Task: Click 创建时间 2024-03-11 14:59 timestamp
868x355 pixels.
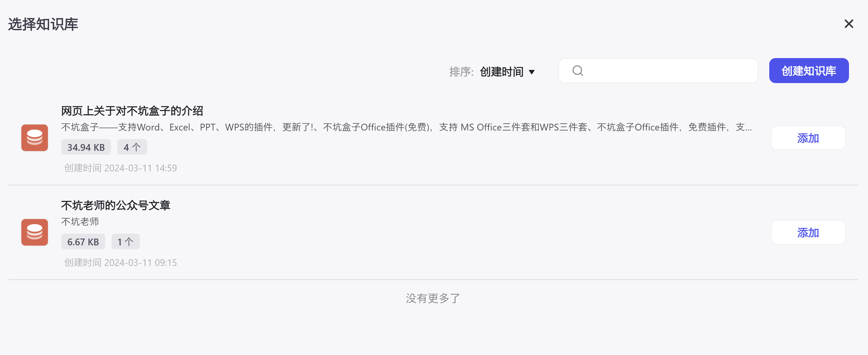Action: [x=121, y=168]
